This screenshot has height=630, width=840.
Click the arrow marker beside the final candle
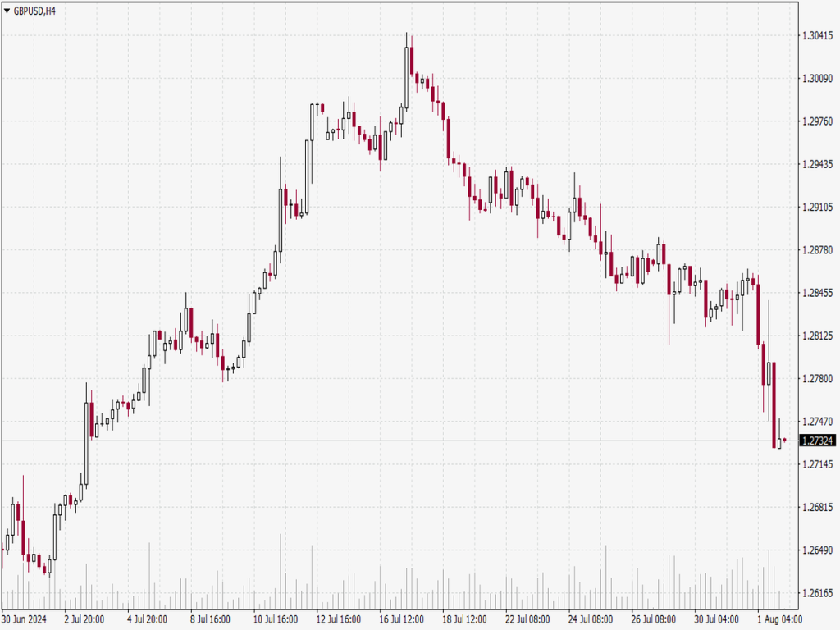(x=784, y=440)
